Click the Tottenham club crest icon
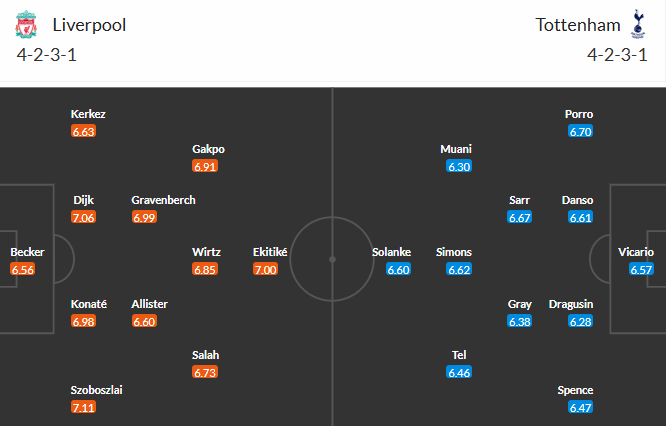This screenshot has width=666, height=426. [637, 25]
